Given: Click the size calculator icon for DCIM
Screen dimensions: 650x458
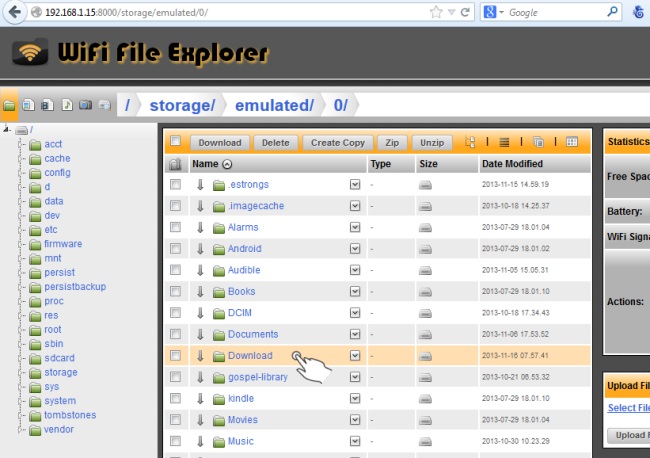Looking at the screenshot, I should pyautogui.click(x=425, y=313).
